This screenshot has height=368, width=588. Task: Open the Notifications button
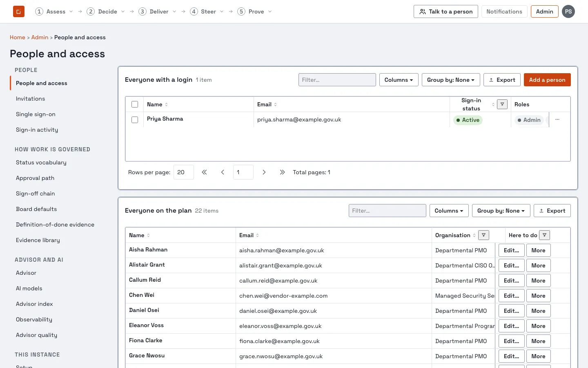tap(504, 11)
